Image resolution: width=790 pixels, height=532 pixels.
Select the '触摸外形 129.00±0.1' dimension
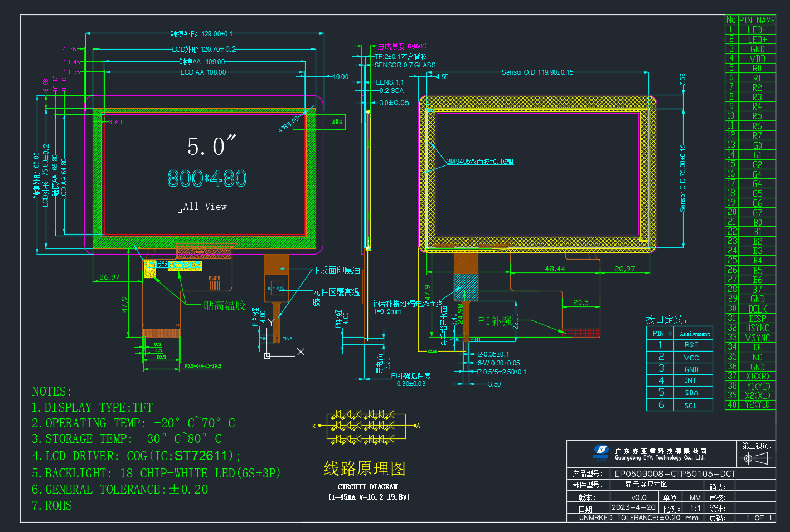coord(201,34)
